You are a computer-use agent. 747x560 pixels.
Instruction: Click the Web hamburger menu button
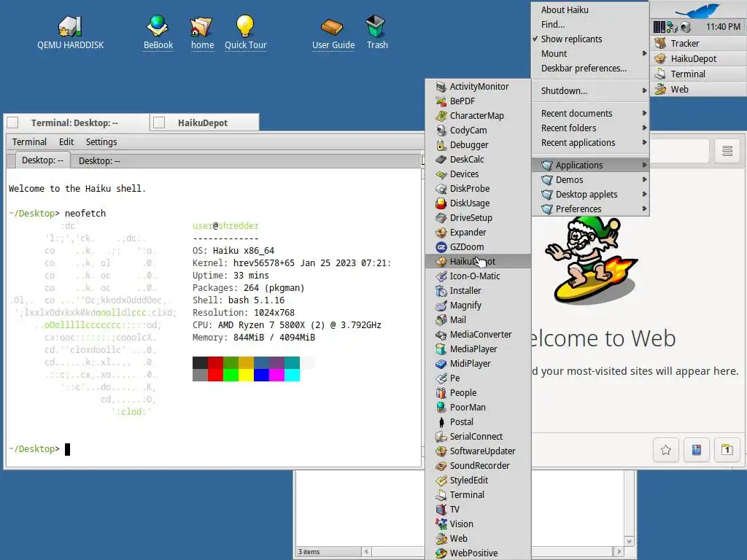click(727, 151)
